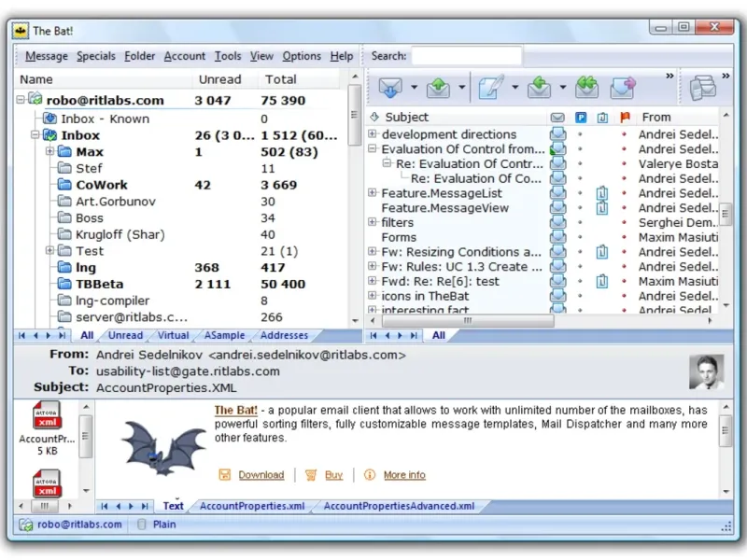Click the Download link

click(x=261, y=475)
